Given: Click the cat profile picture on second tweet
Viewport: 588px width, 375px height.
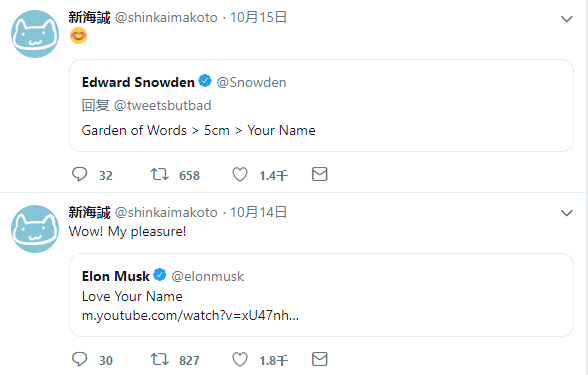Looking at the screenshot, I should 35,229.
